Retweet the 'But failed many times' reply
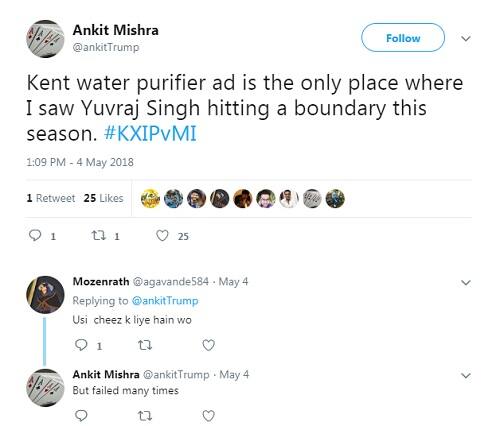The height and width of the screenshot is (426, 500). 145,416
